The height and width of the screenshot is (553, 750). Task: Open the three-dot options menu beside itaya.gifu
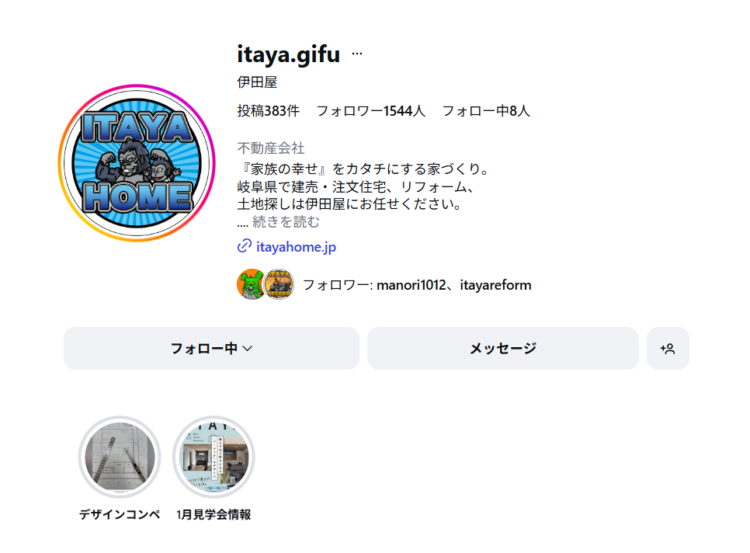click(x=357, y=54)
